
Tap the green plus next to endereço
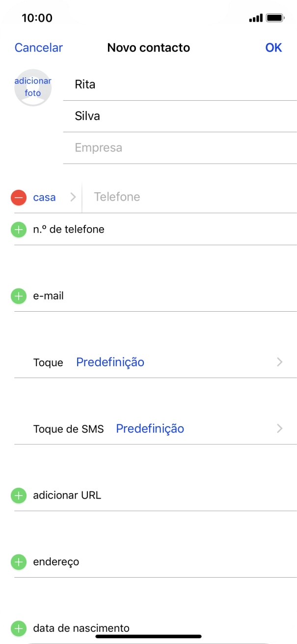pos(18,561)
